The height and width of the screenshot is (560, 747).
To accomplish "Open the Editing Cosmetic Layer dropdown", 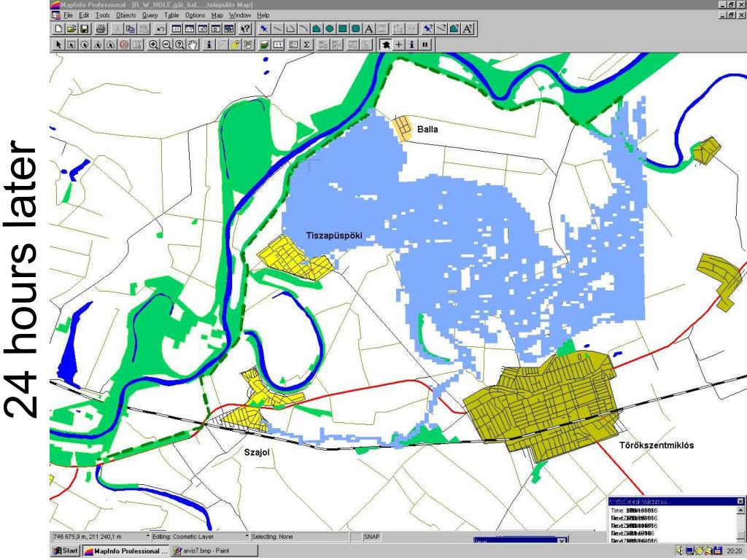I will click(x=247, y=536).
